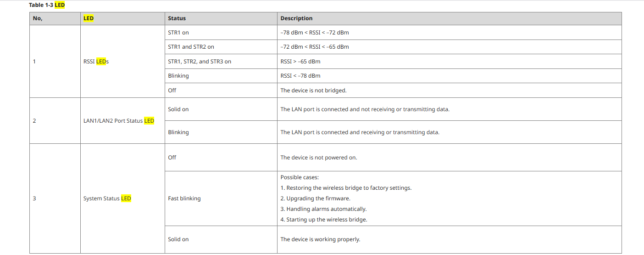Select the "RSSI < -78 dBm" description

pyautogui.click(x=300, y=76)
